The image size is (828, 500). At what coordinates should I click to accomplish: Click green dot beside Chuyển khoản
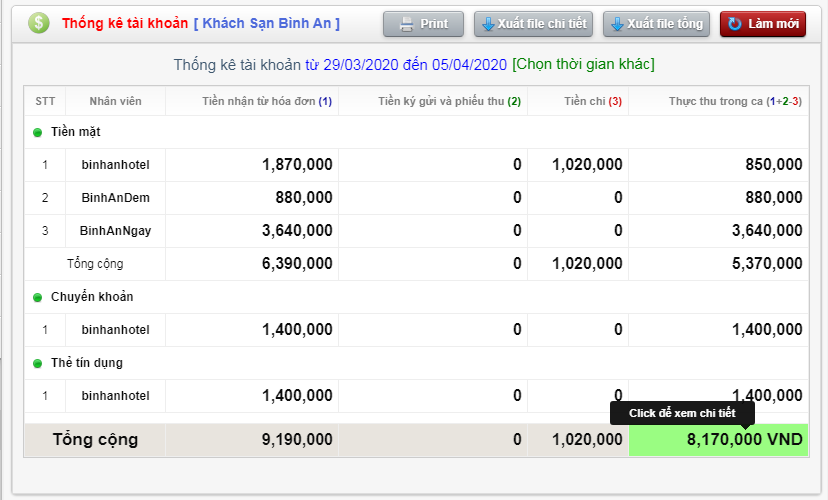pyautogui.click(x=38, y=297)
